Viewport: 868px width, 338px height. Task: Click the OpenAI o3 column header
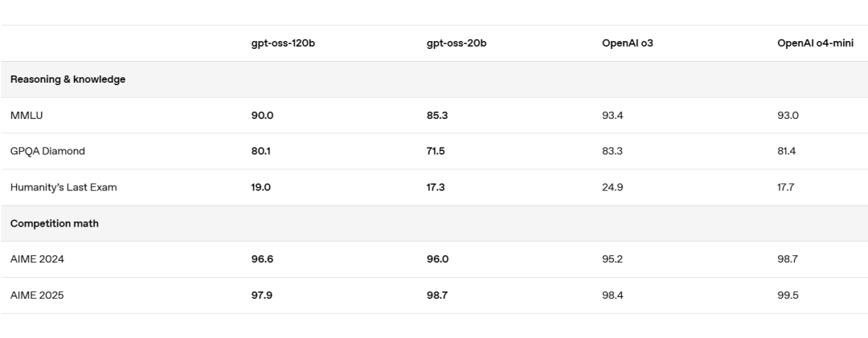click(627, 43)
